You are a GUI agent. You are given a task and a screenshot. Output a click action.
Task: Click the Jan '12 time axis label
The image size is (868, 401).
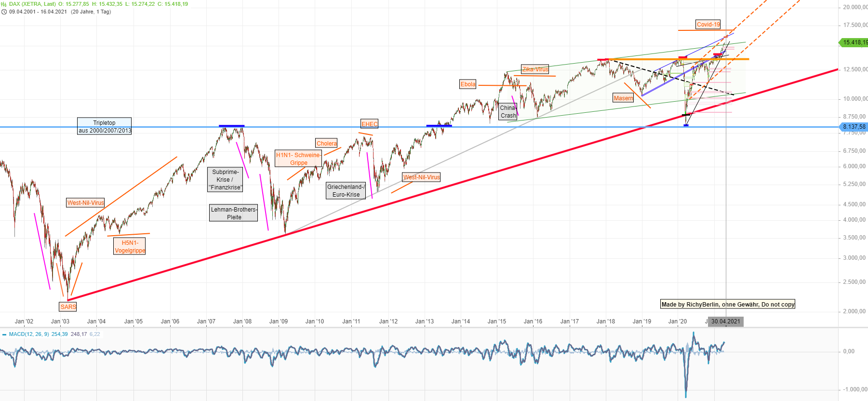(x=388, y=321)
